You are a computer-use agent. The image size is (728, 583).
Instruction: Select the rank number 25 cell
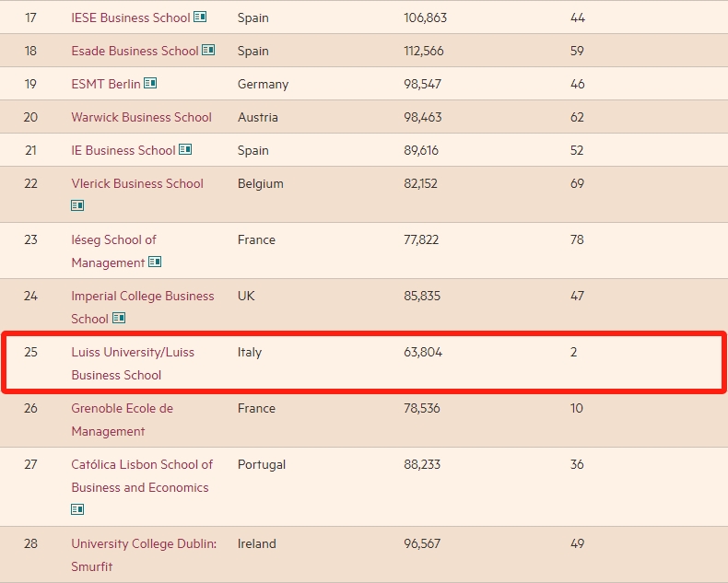click(x=30, y=352)
